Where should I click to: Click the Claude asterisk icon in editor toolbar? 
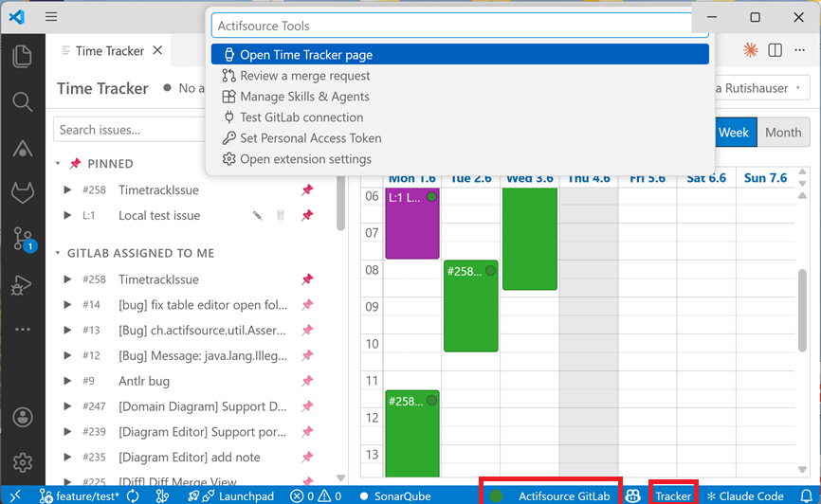coord(750,50)
